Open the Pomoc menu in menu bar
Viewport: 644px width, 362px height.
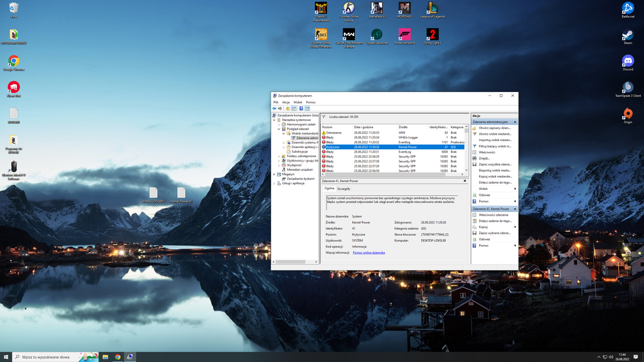pos(311,102)
